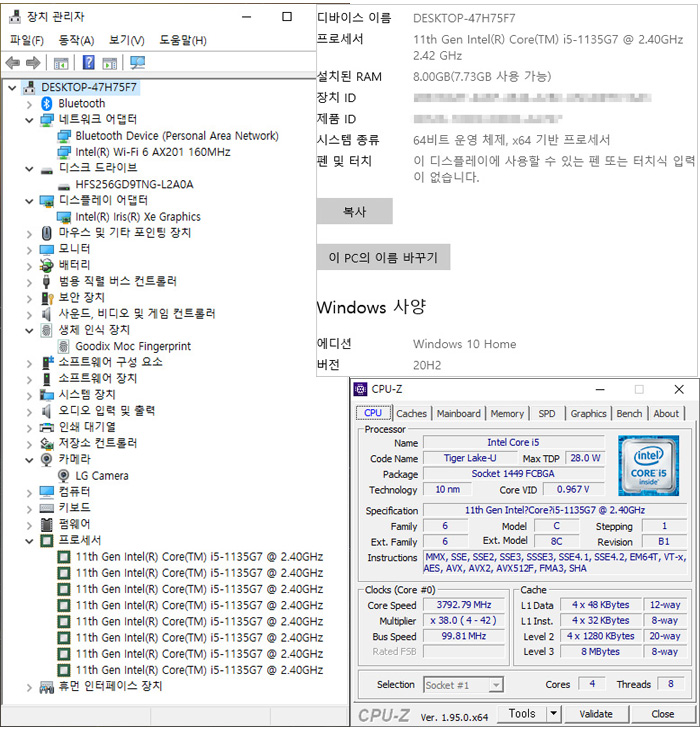The image size is (700, 730).
Task: Click the monitor scan-hardware toolbar icon
Action: click(137, 62)
